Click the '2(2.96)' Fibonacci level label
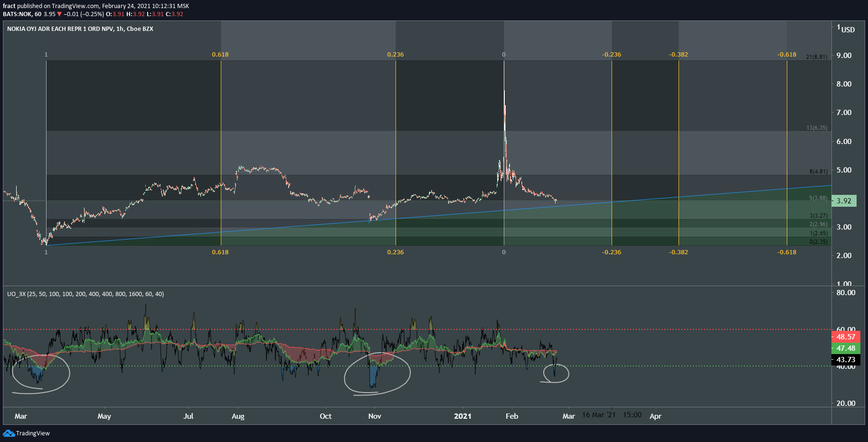 [819, 224]
